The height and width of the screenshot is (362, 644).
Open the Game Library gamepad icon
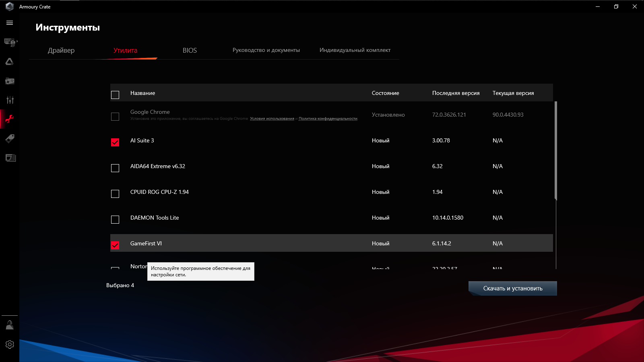point(10,81)
